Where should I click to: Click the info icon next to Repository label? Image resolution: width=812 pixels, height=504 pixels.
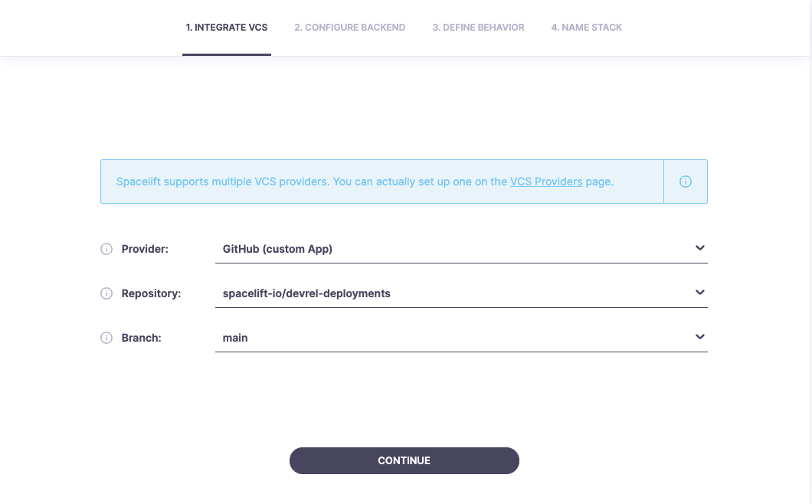pos(106,293)
